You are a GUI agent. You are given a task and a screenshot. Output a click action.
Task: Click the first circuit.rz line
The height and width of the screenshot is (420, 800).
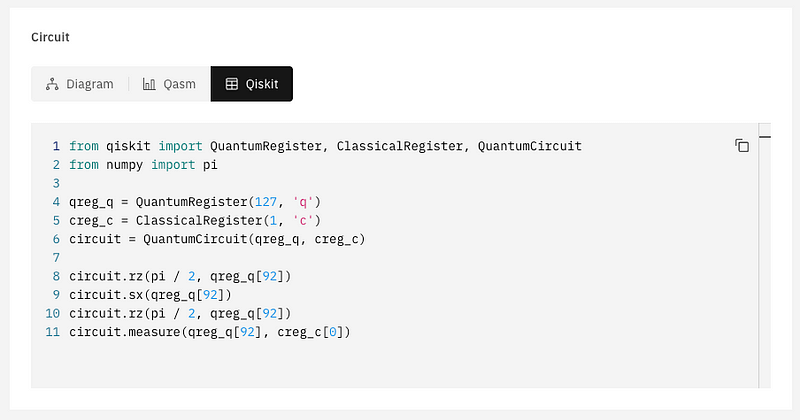pos(180,277)
